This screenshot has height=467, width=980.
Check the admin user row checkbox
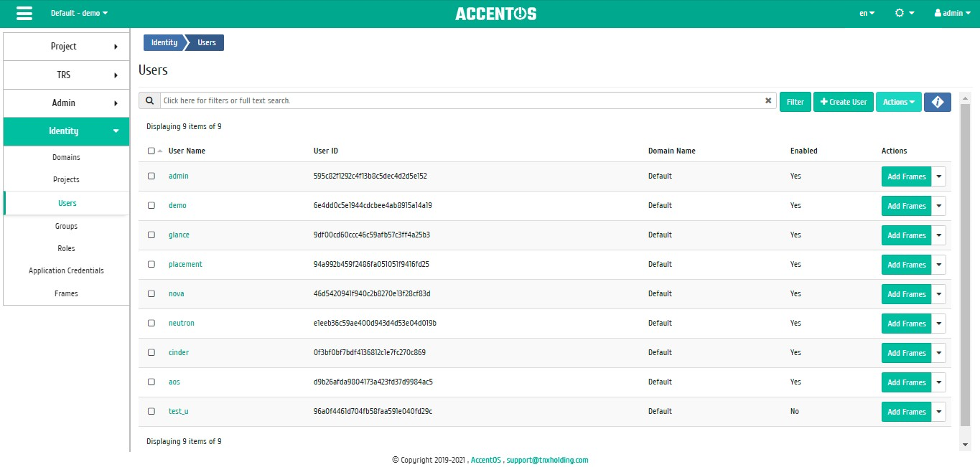coord(151,176)
